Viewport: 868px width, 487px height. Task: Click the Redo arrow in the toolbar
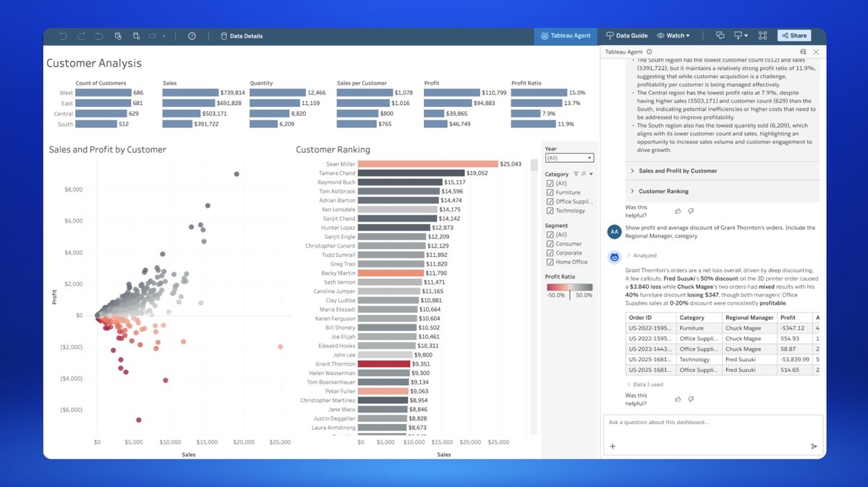click(x=81, y=35)
